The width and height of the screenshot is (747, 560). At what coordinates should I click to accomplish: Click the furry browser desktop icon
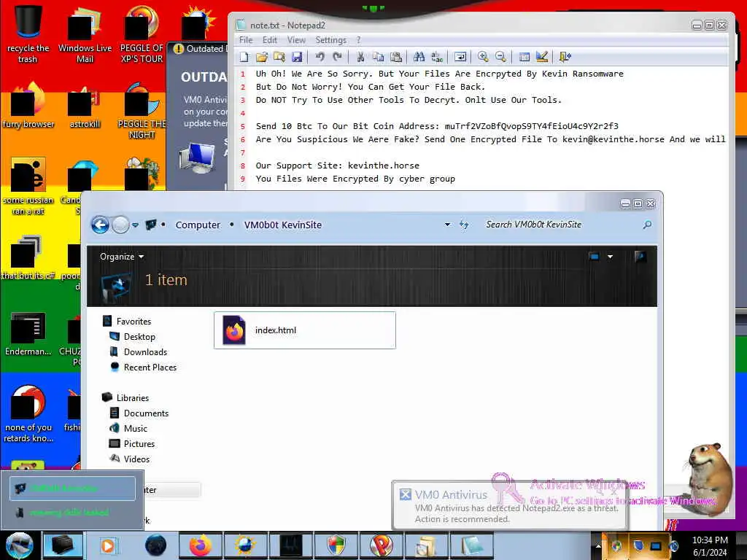(x=28, y=106)
